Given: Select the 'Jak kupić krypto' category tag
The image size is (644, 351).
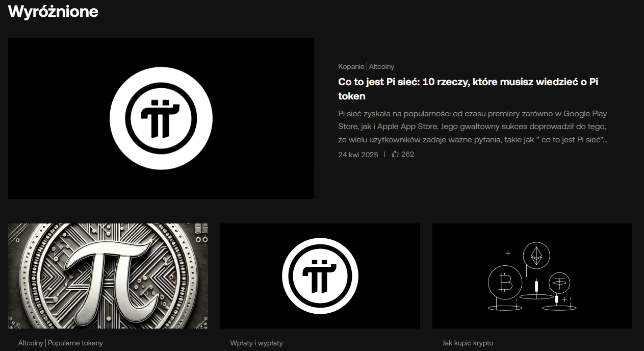Looking at the screenshot, I should click(468, 343).
